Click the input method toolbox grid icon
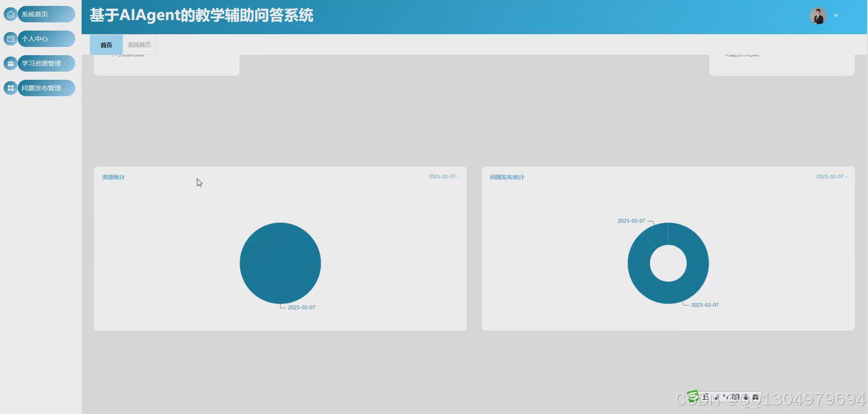Image resolution: width=868 pixels, height=414 pixels. (x=755, y=397)
